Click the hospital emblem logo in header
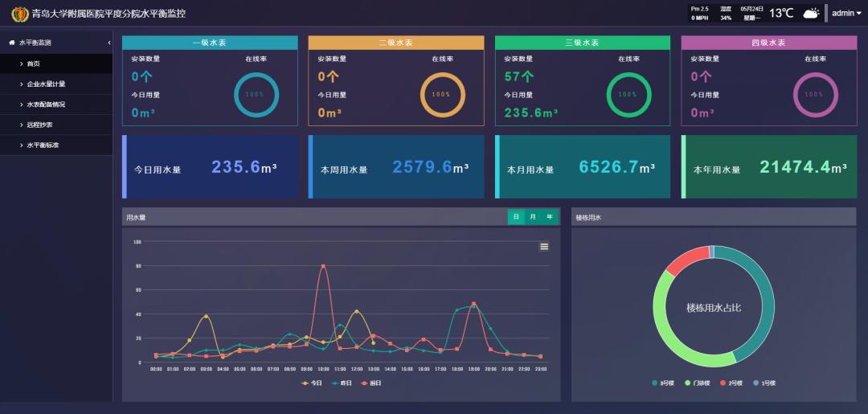Image resolution: width=868 pixels, height=414 pixels. [x=20, y=14]
